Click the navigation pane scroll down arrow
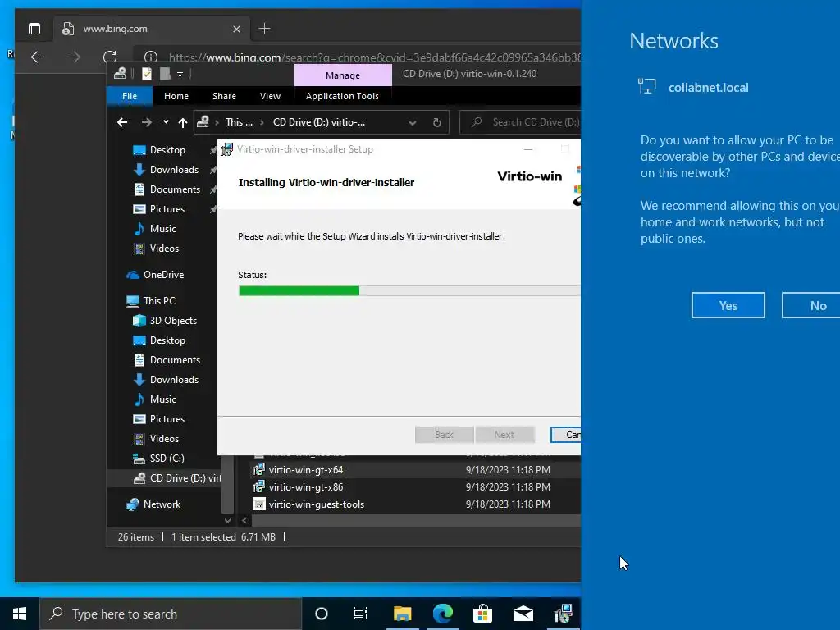Viewport: 840px width, 630px height. [x=228, y=520]
